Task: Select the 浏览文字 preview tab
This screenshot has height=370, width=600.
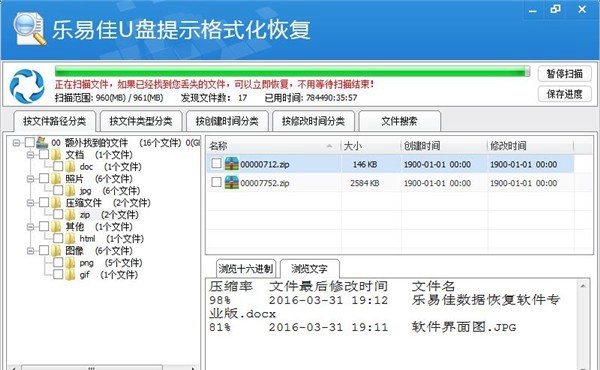Action: click(310, 269)
